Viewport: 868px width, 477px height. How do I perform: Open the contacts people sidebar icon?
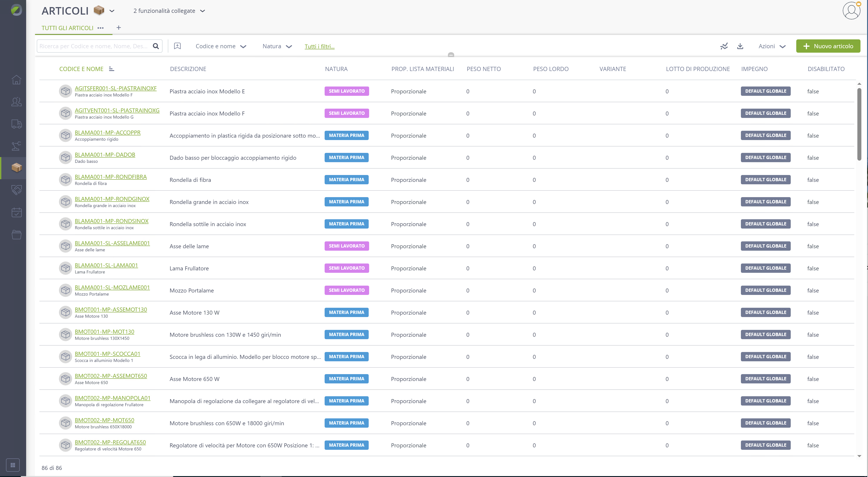(16, 102)
